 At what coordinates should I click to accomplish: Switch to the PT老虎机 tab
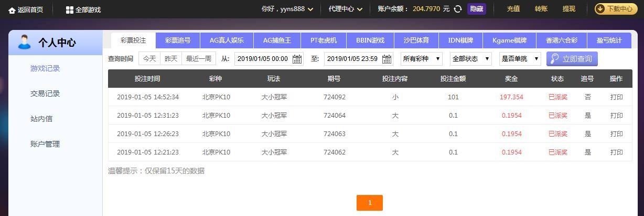pyautogui.click(x=324, y=40)
